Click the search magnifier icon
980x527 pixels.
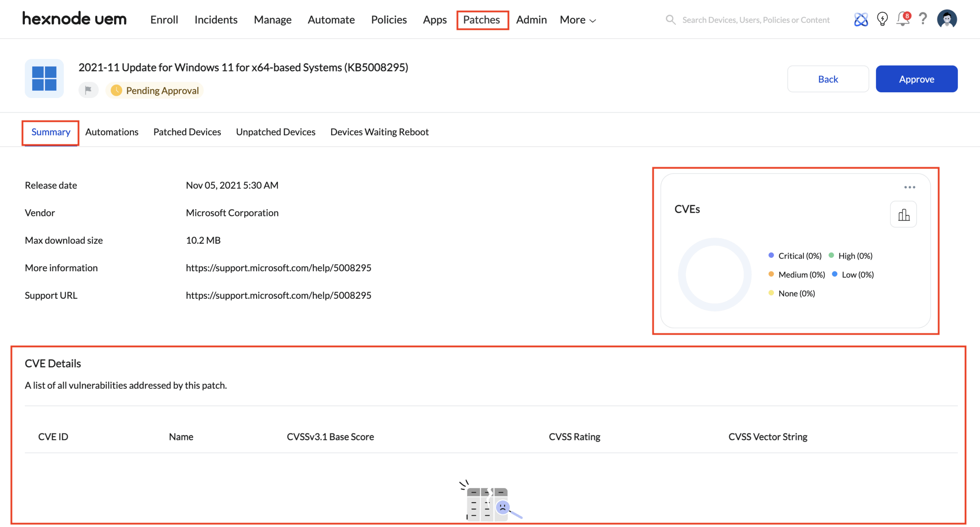pos(670,20)
